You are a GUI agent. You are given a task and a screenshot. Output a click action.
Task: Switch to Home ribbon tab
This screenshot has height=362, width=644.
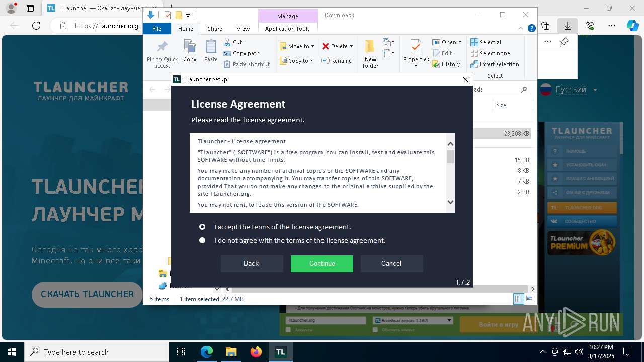coord(186,29)
